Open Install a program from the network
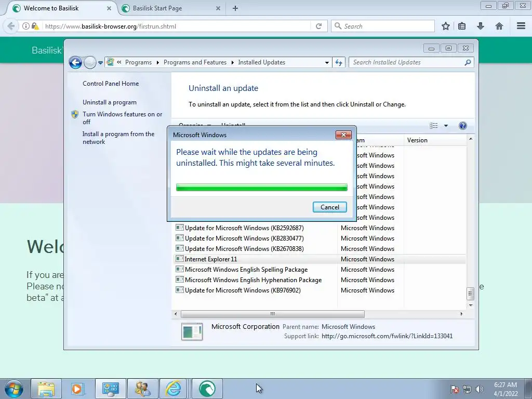 [118, 138]
